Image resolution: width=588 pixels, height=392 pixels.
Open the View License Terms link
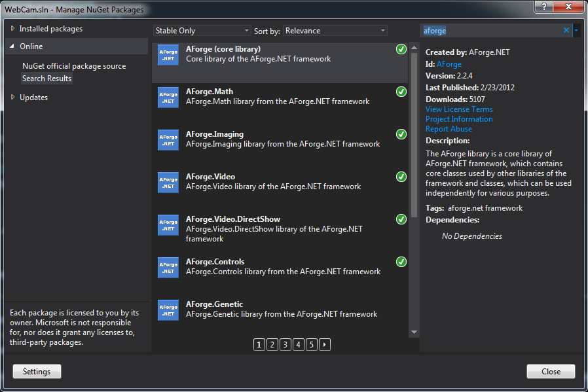(459, 109)
